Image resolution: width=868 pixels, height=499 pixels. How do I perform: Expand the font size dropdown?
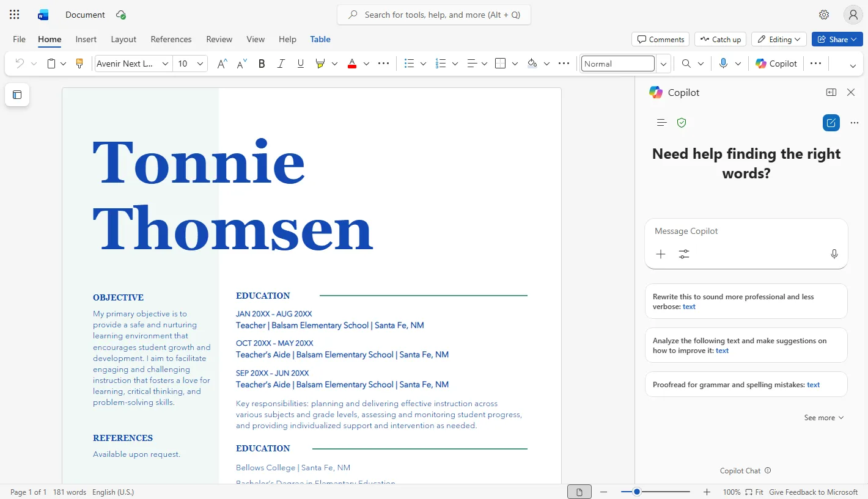tap(200, 64)
